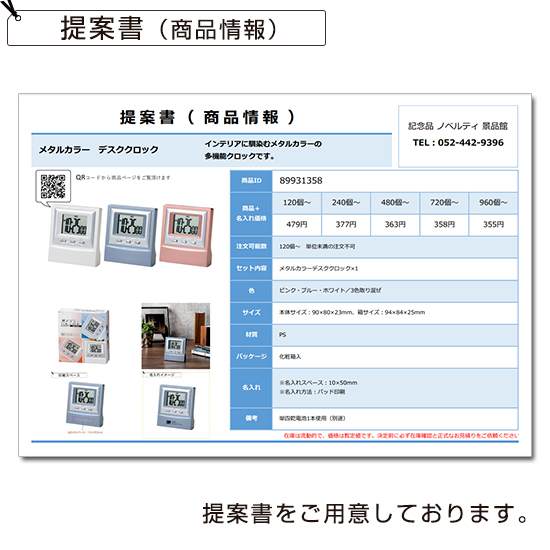Click the 479円 price cell

(x=297, y=224)
